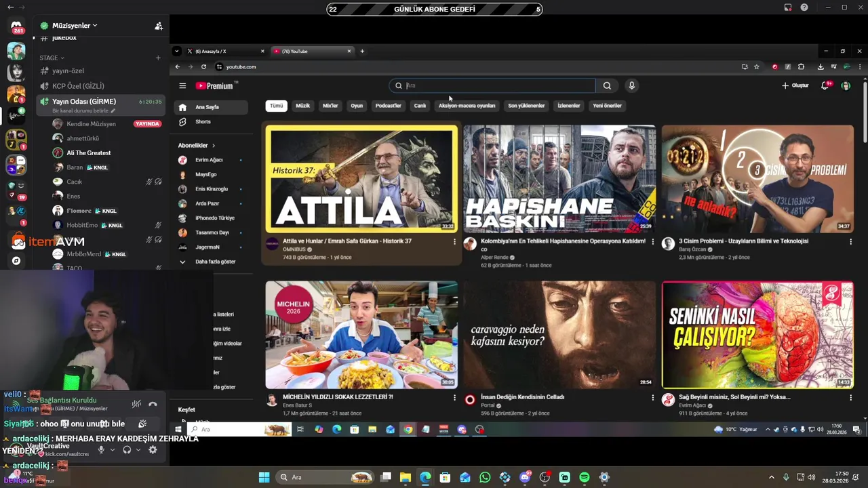
Task: Open more options for Kolombiya hapishane video
Action: (652, 241)
